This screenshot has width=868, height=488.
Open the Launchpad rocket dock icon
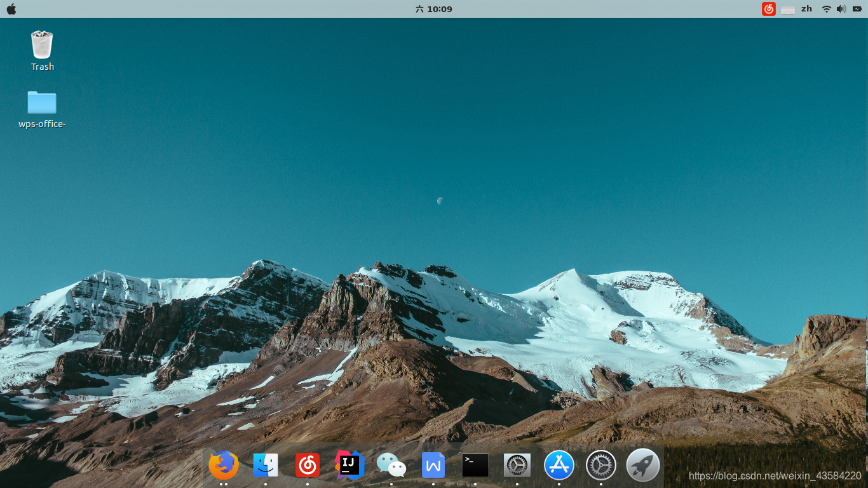click(643, 465)
